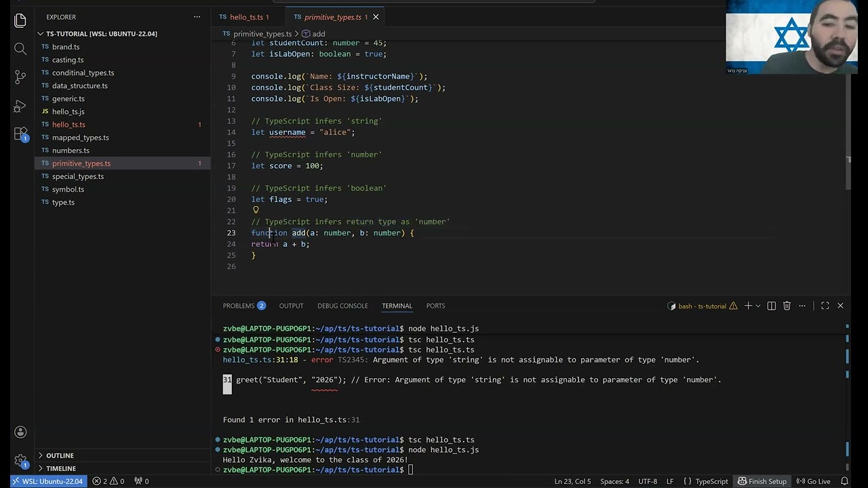Click Go Live in status bar
The height and width of the screenshot is (488, 868).
813,481
